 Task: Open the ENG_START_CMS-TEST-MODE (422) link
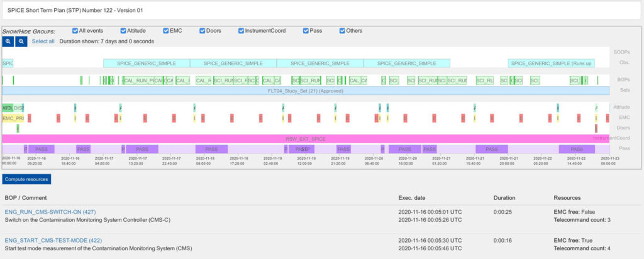tap(53, 241)
